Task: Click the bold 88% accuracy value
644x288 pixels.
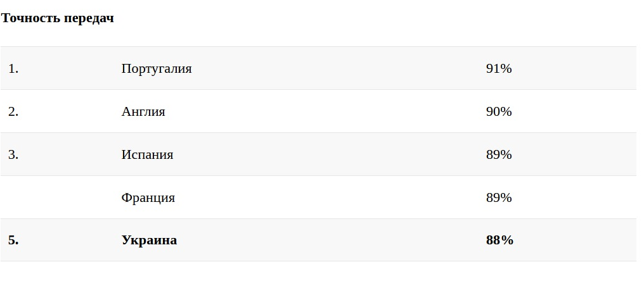Action: [x=499, y=241]
